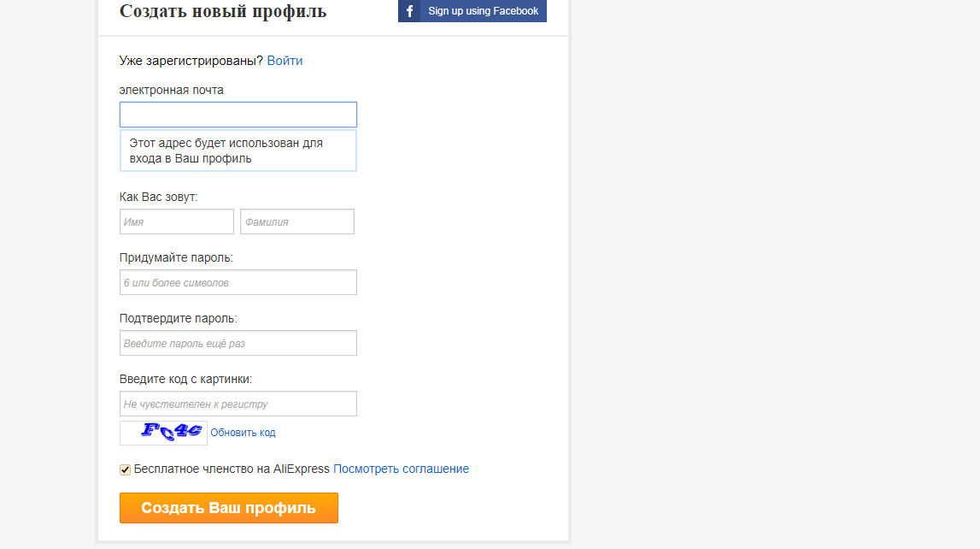This screenshot has width=980, height=549.
Task: Click the email hint tooltip box
Action: 238,151
